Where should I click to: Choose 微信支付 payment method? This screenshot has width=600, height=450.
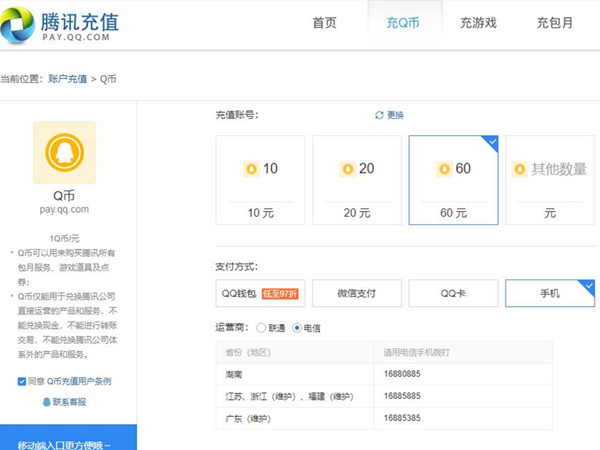coord(357,293)
